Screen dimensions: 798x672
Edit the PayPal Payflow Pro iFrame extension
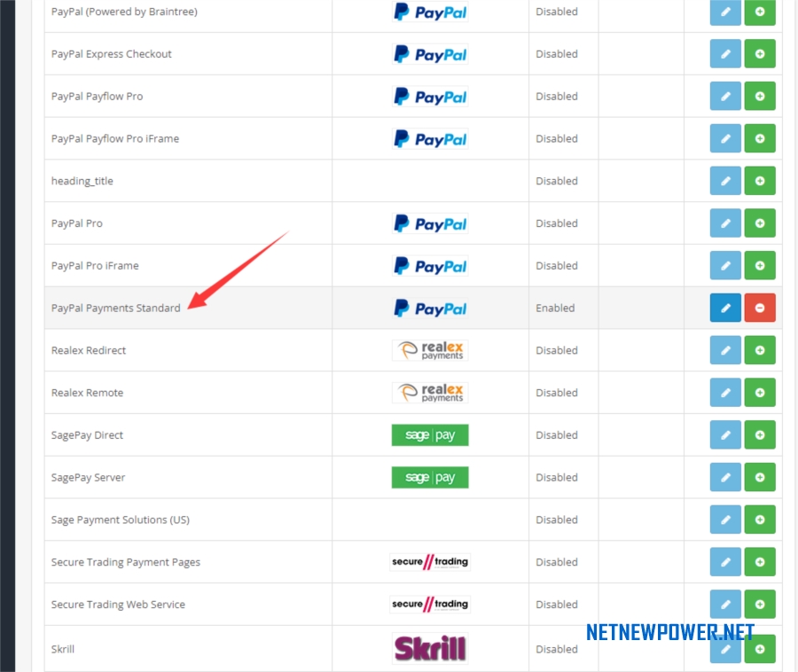pyautogui.click(x=725, y=138)
